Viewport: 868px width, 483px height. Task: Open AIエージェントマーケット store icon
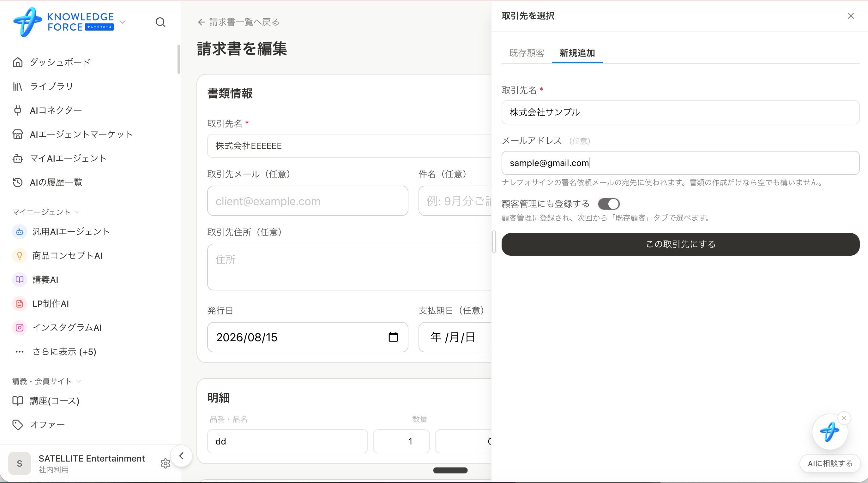(x=17, y=134)
